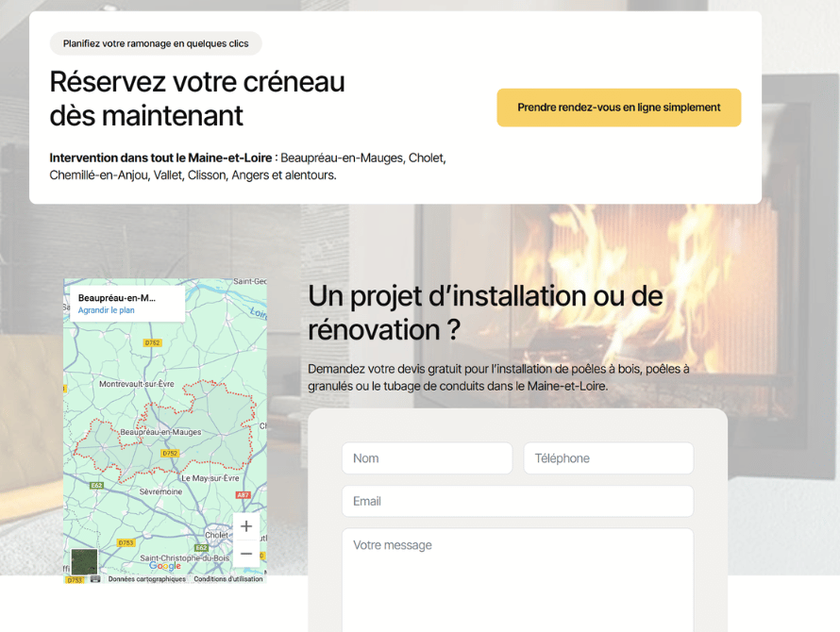
Task: Open map keyboard shortcuts icon
Action: (95, 579)
